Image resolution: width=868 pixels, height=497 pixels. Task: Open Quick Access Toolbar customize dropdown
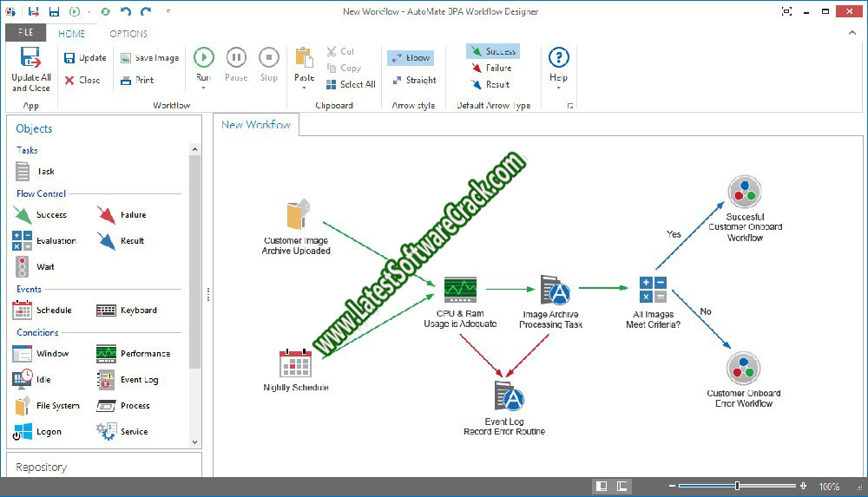168,11
